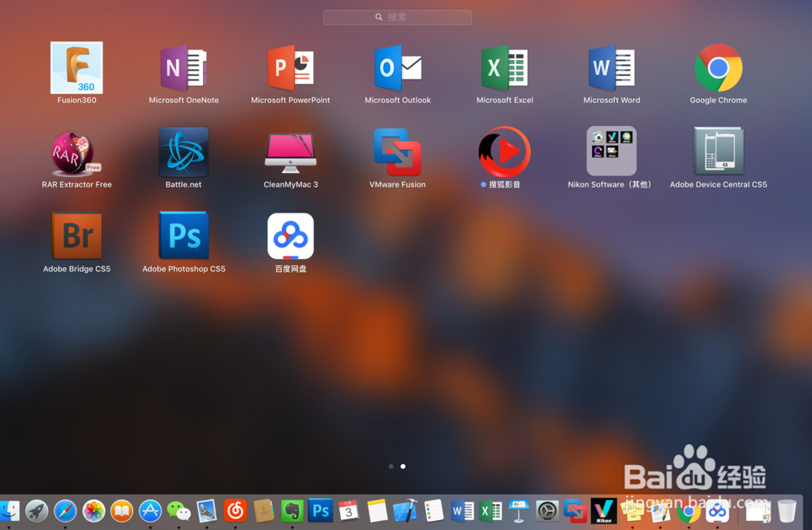
Task: Open Microsoft Excel in Launchpad grid
Action: tap(505, 68)
